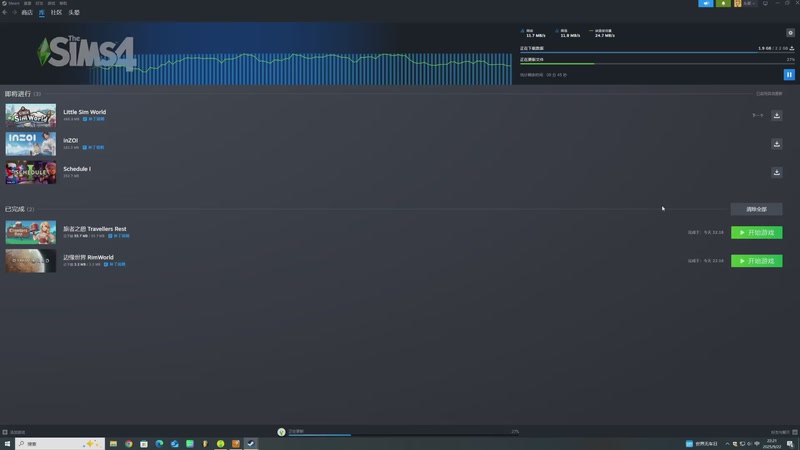The width and height of the screenshot is (800, 450).
Task: Open Friends & Chat at bottom right
Action: click(x=784, y=432)
